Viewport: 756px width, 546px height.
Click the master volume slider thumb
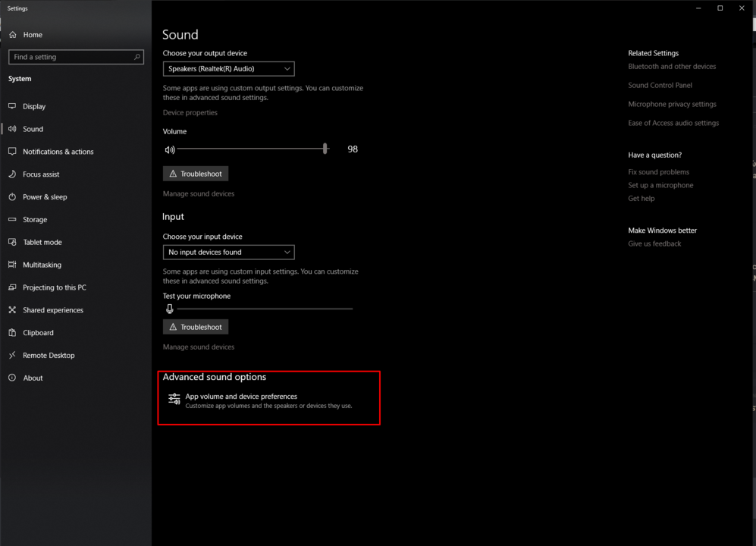325,149
